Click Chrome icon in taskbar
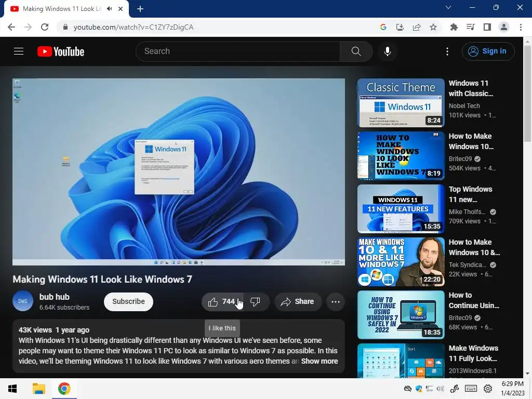 (64, 389)
